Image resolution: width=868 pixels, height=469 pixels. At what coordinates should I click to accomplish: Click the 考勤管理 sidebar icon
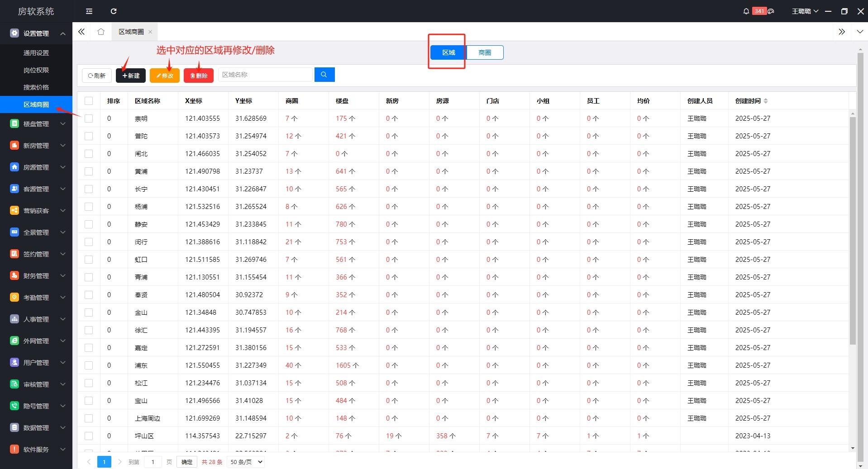click(x=14, y=297)
